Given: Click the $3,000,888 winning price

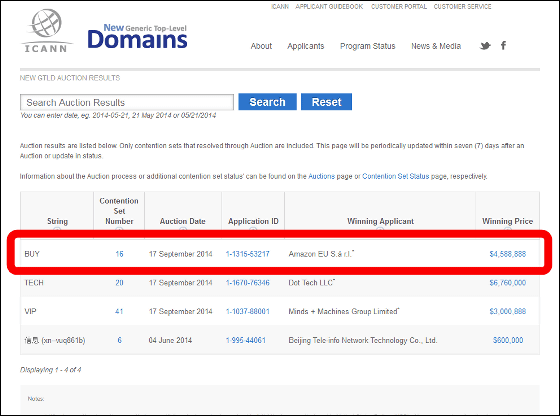Looking at the screenshot, I should coord(508,311).
